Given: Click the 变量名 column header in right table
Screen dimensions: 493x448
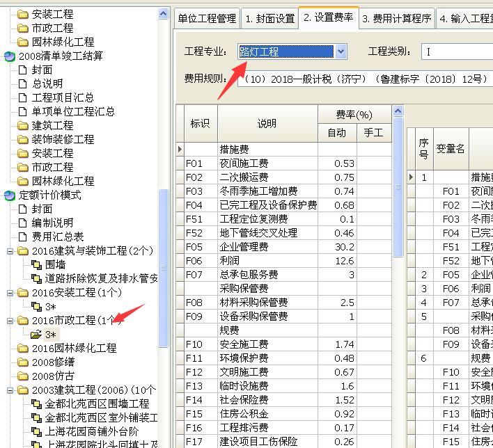Looking at the screenshot, I should (x=451, y=149).
